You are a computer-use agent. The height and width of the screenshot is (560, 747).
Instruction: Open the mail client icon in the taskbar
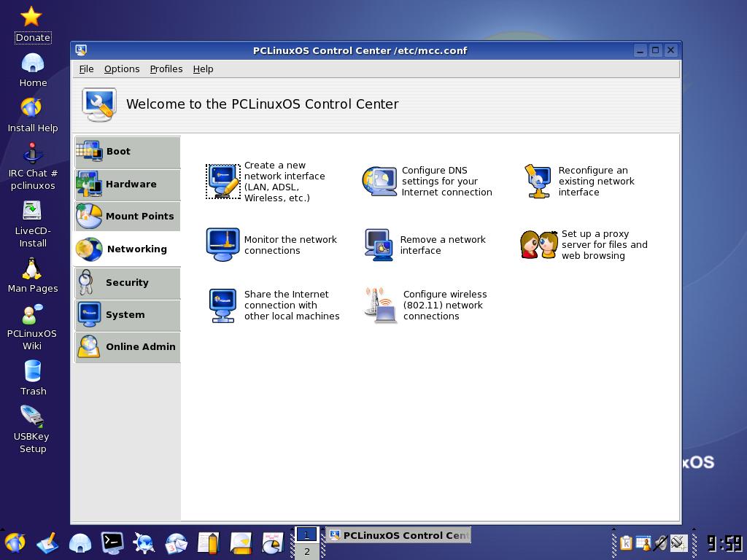[x=177, y=543]
